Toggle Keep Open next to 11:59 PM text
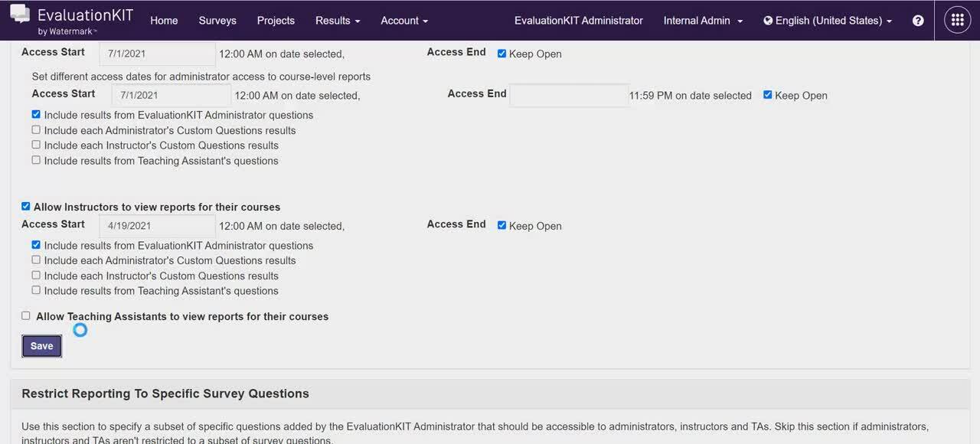The width and height of the screenshot is (980, 444). pos(767,96)
